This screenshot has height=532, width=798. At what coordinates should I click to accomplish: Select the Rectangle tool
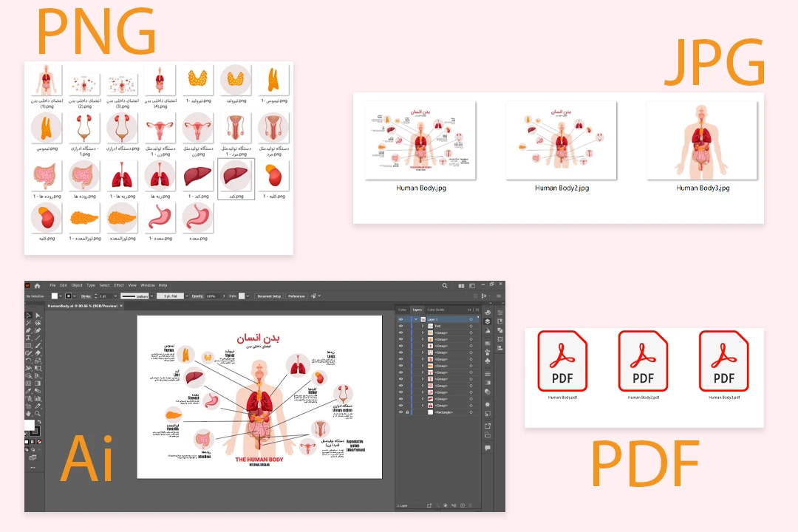tap(28, 345)
